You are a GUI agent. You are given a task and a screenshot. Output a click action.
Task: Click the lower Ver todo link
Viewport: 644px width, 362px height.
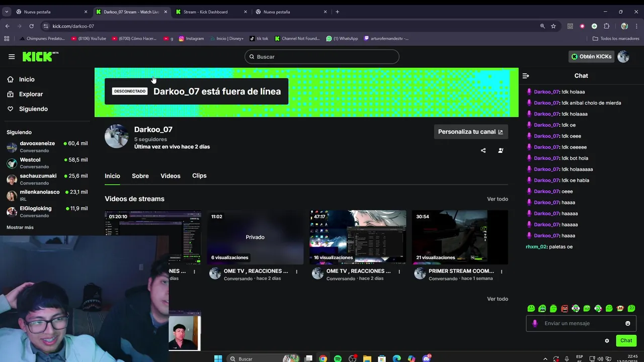(x=498, y=299)
